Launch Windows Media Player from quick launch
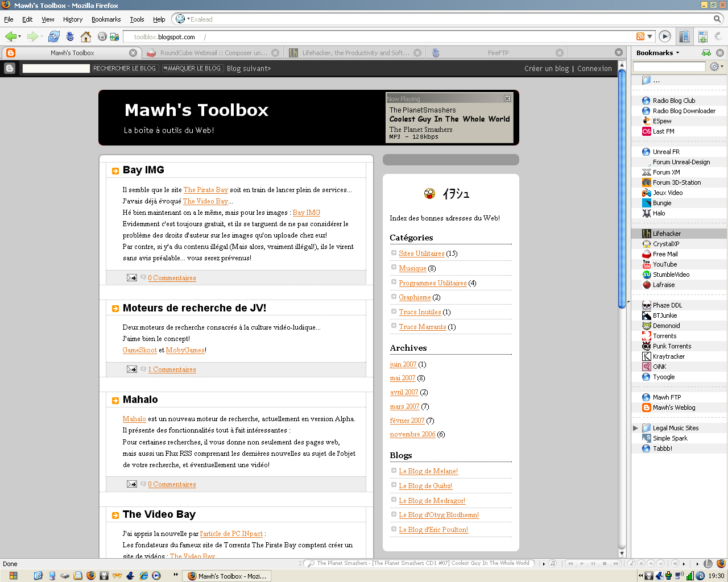Viewport: 728px width, 582px height. coord(156,576)
